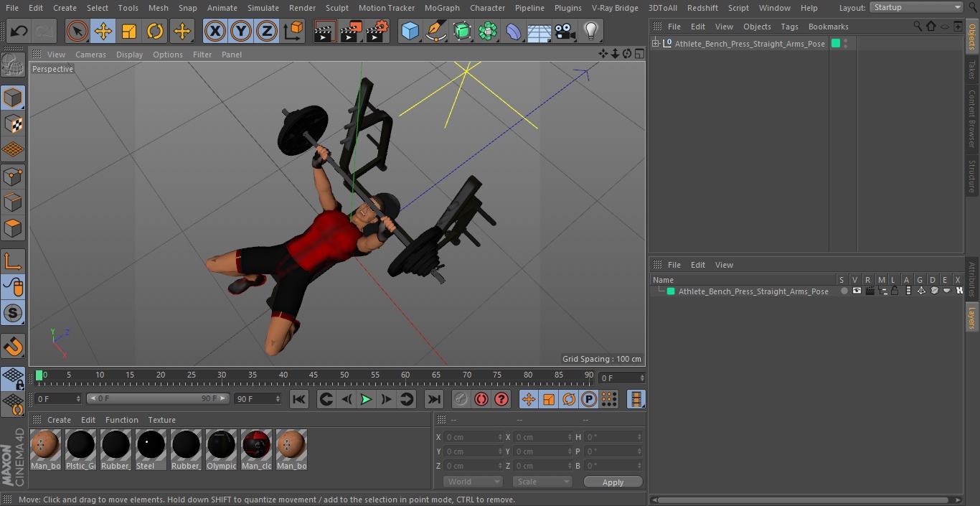The image size is (980, 506).
Task: Toggle layer visibility eye for Athlete layer
Action: tap(857, 291)
